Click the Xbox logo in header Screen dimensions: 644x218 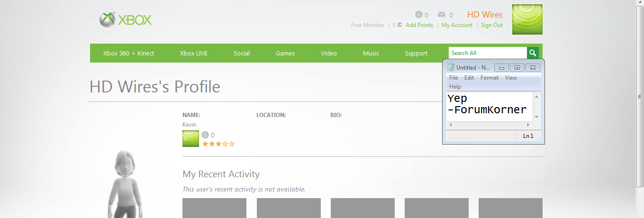[126, 20]
